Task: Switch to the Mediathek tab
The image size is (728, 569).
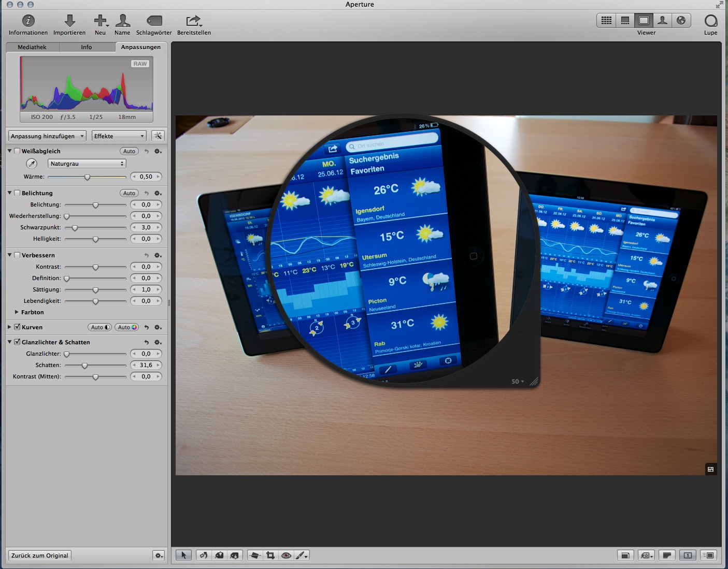Action: point(32,47)
